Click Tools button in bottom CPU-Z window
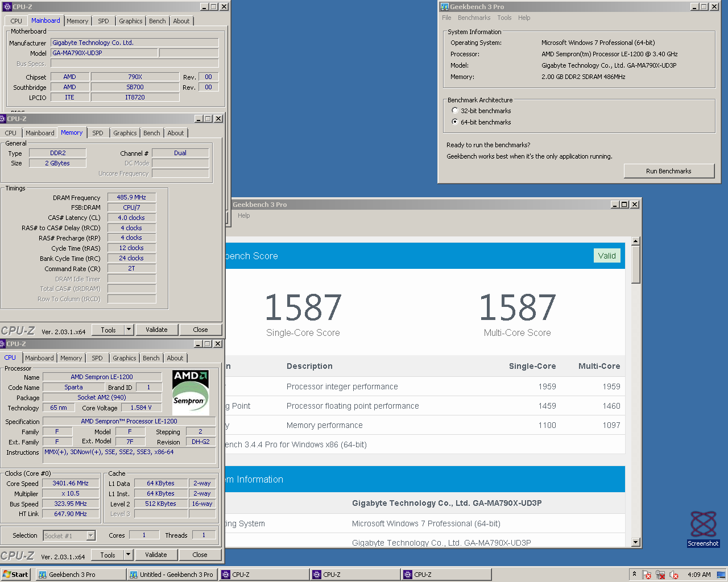 point(107,555)
